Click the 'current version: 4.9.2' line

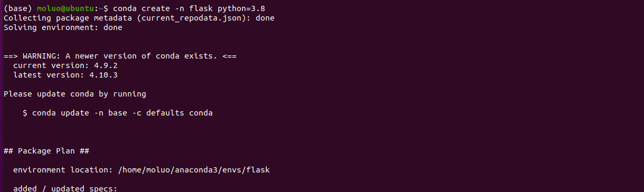tap(65, 65)
